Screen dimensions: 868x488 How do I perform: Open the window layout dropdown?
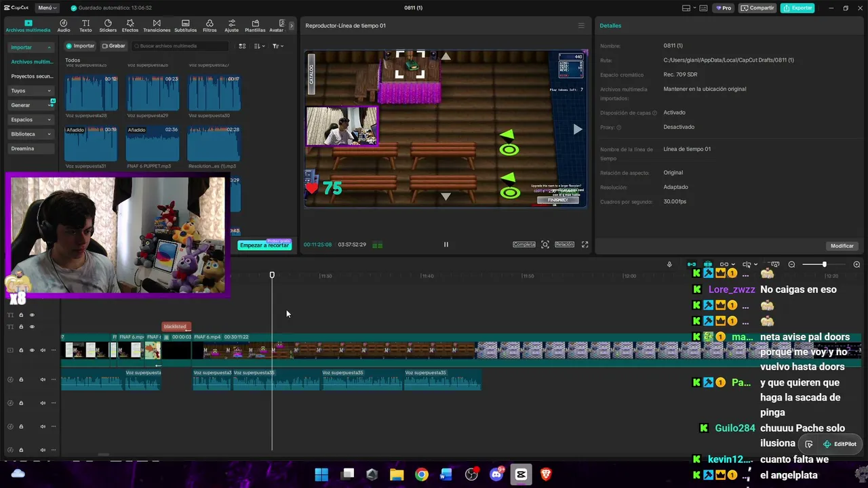[690, 8]
